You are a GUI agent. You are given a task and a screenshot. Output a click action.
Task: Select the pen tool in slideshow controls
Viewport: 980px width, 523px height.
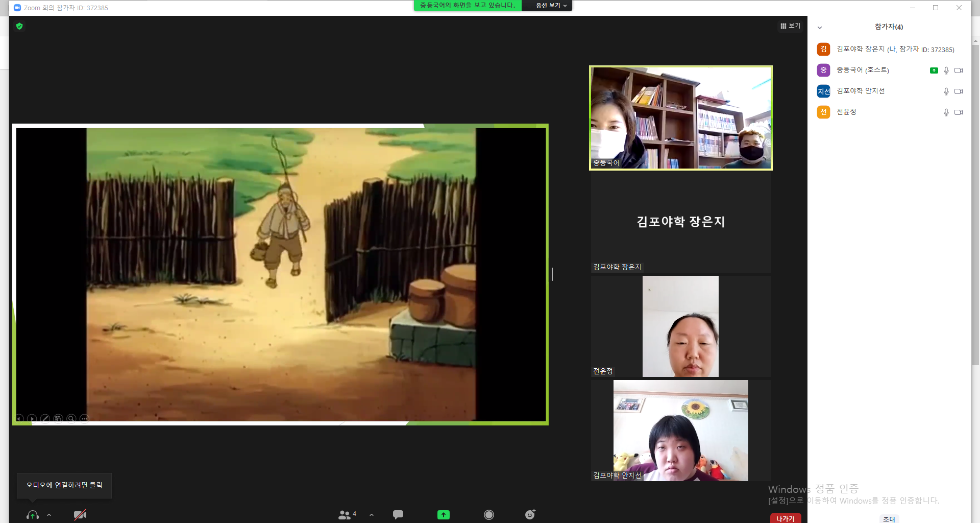[45, 418]
